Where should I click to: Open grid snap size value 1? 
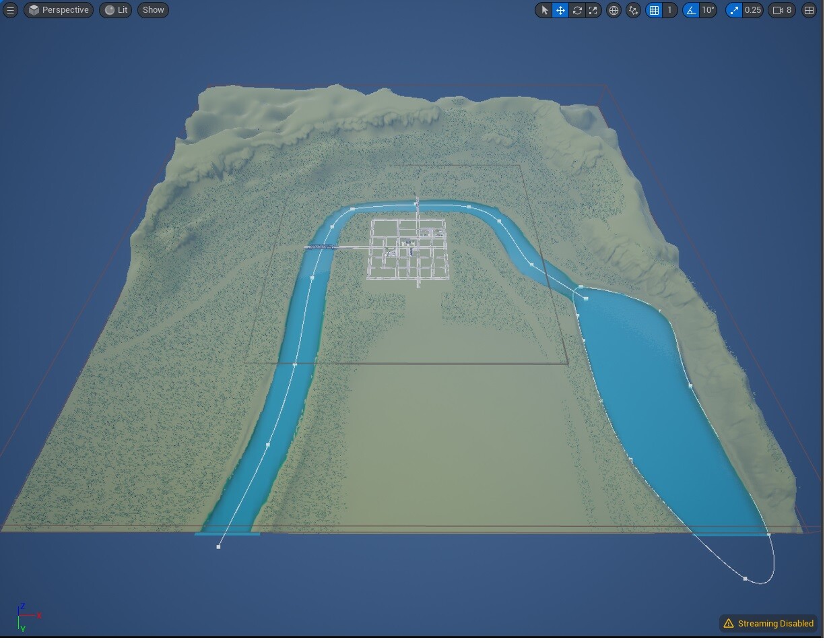(x=669, y=10)
